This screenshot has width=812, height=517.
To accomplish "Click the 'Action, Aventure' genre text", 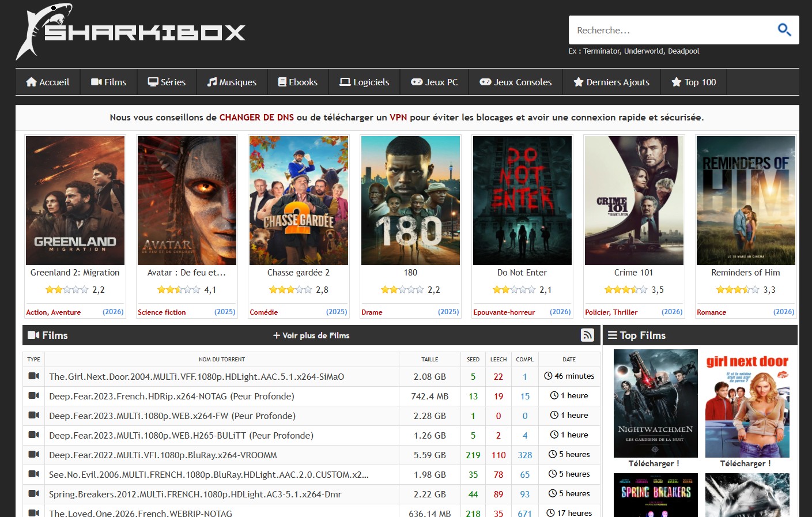I will pos(54,312).
